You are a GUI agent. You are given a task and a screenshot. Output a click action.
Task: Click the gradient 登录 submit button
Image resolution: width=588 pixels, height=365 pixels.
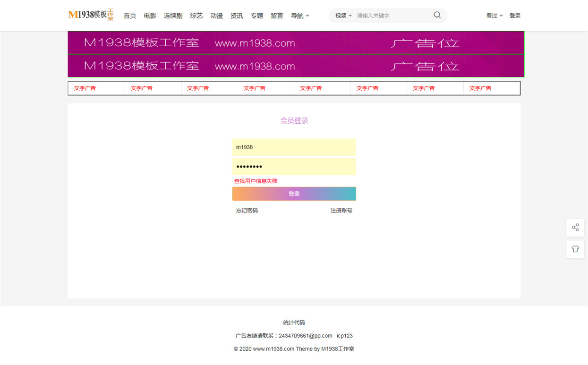pyautogui.click(x=294, y=194)
